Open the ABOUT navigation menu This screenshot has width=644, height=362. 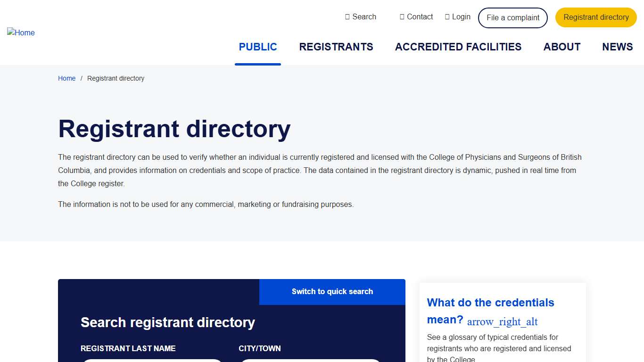pos(562,47)
